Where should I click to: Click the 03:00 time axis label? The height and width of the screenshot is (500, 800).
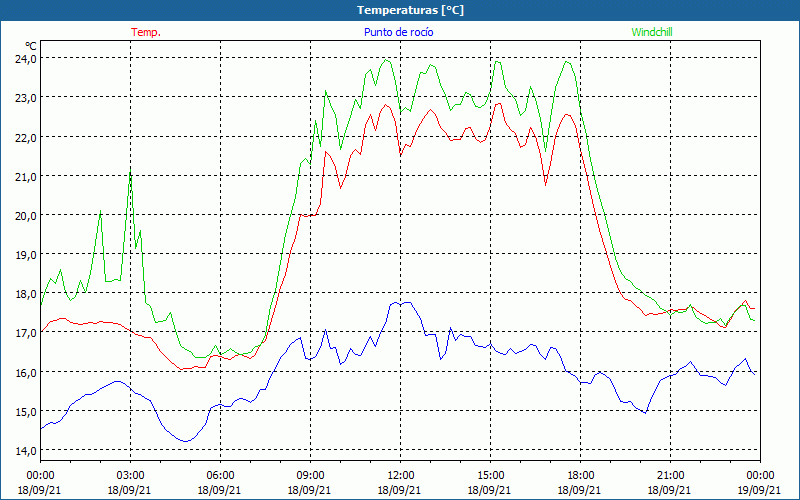[x=130, y=476]
